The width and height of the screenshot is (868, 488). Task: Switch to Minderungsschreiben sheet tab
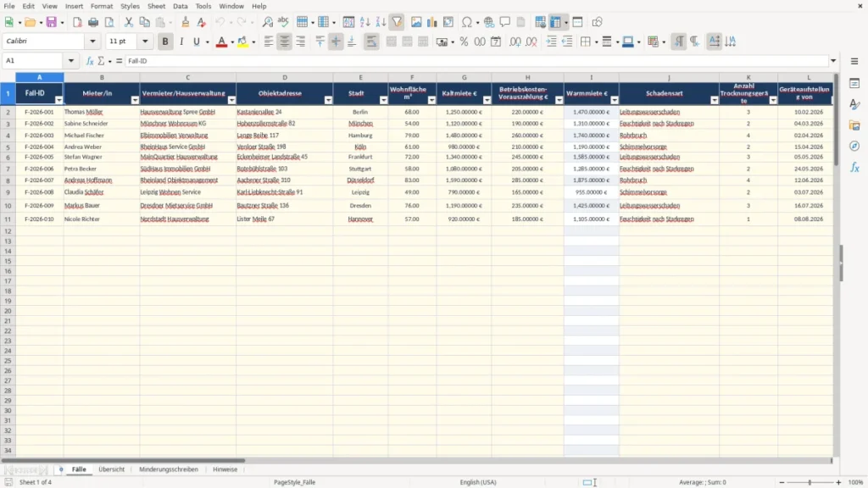point(169,469)
